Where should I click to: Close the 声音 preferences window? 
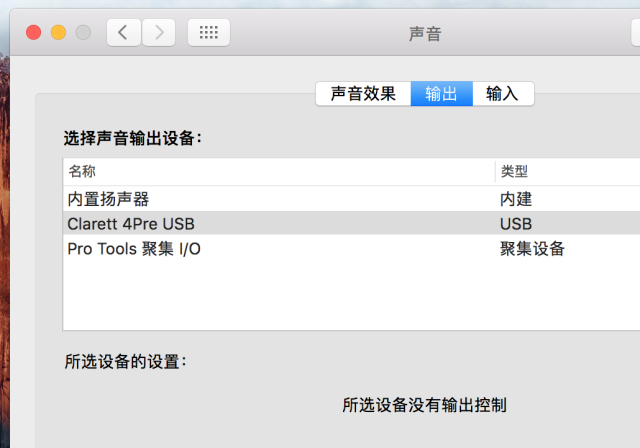click(x=34, y=32)
